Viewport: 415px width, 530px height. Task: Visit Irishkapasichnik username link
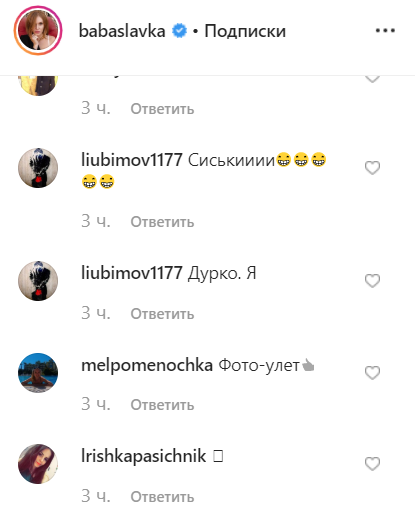coord(144,456)
